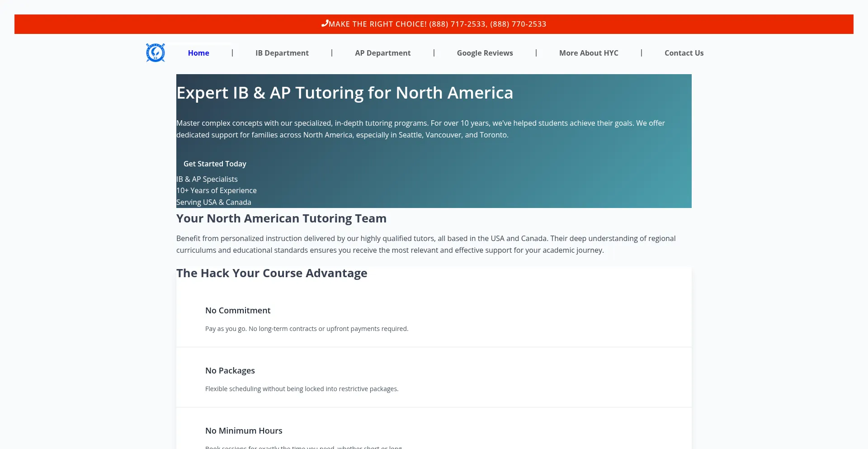Click the Your North American Tutoring Team heading
Viewport: 868px width, 449px height.
[x=281, y=218]
